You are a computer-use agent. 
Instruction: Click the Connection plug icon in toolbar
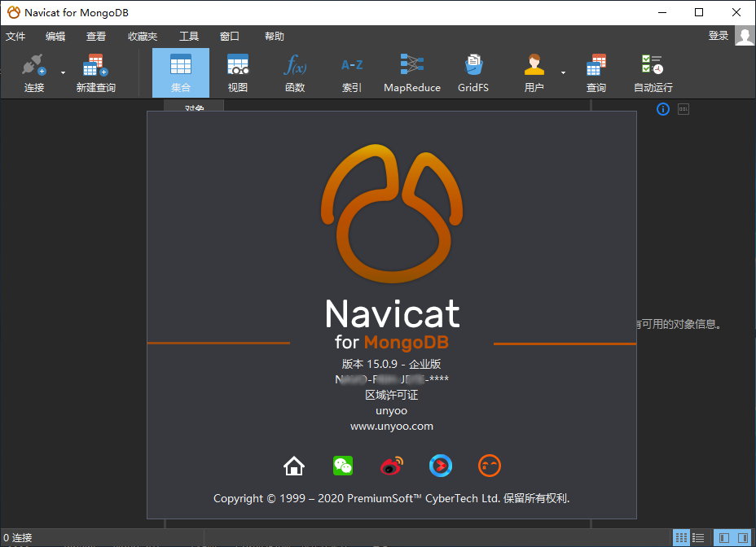click(33, 65)
